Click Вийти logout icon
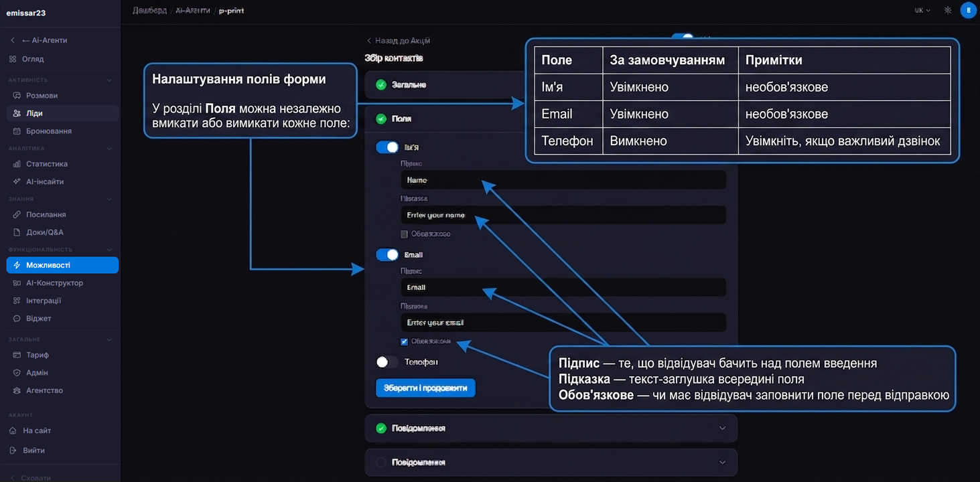The width and height of the screenshot is (980, 482). tap(13, 451)
